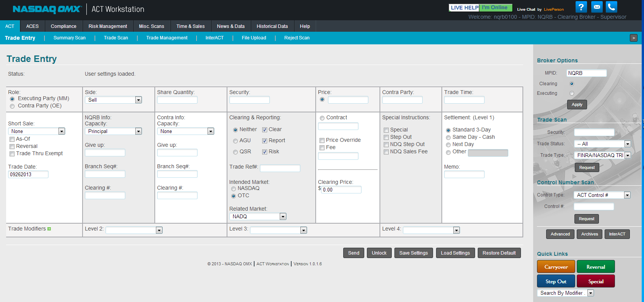Open the Short Sale dropdown
The image size is (644, 302).
(x=36, y=131)
